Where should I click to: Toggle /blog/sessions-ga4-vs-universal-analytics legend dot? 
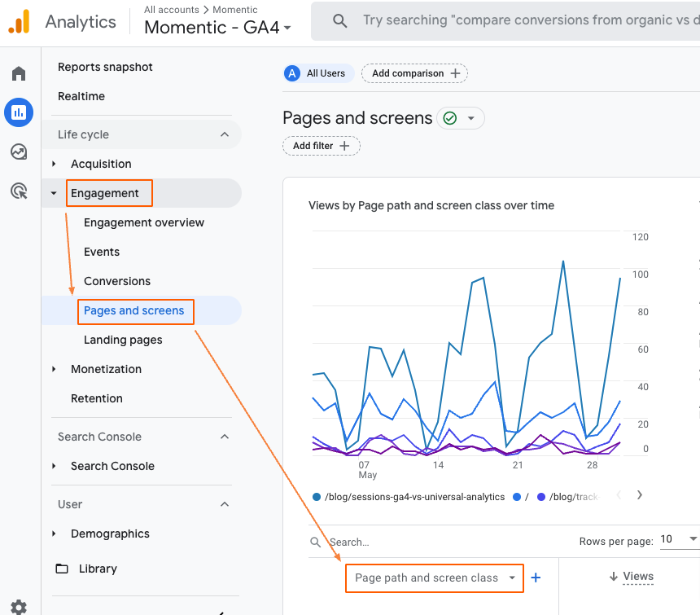[x=317, y=497]
